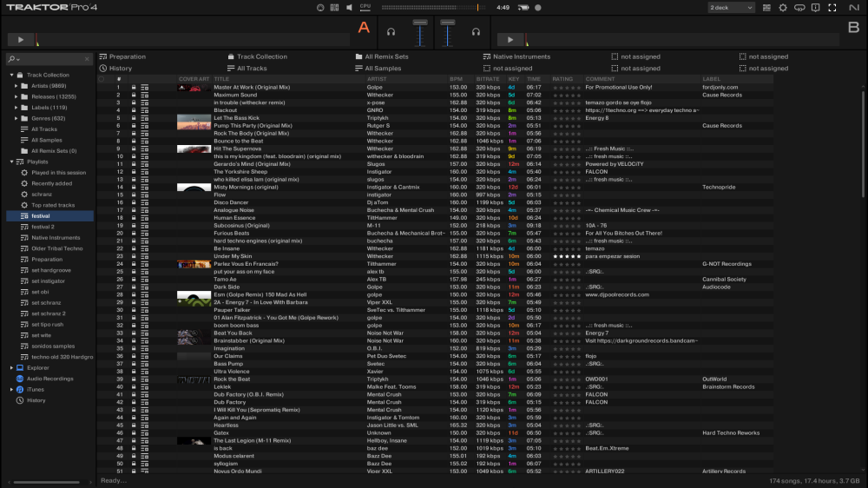
Task: Adjust deck B volume fader
Action: tap(448, 32)
